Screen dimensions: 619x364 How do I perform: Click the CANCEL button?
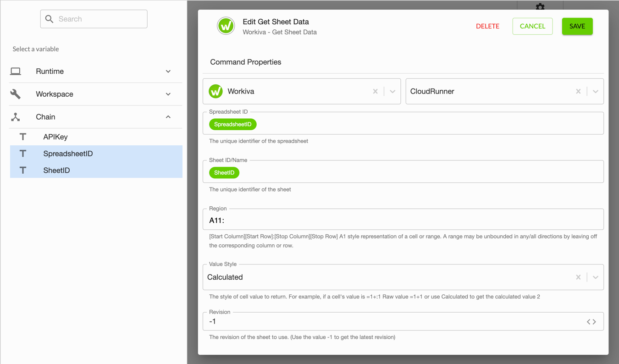(x=532, y=26)
